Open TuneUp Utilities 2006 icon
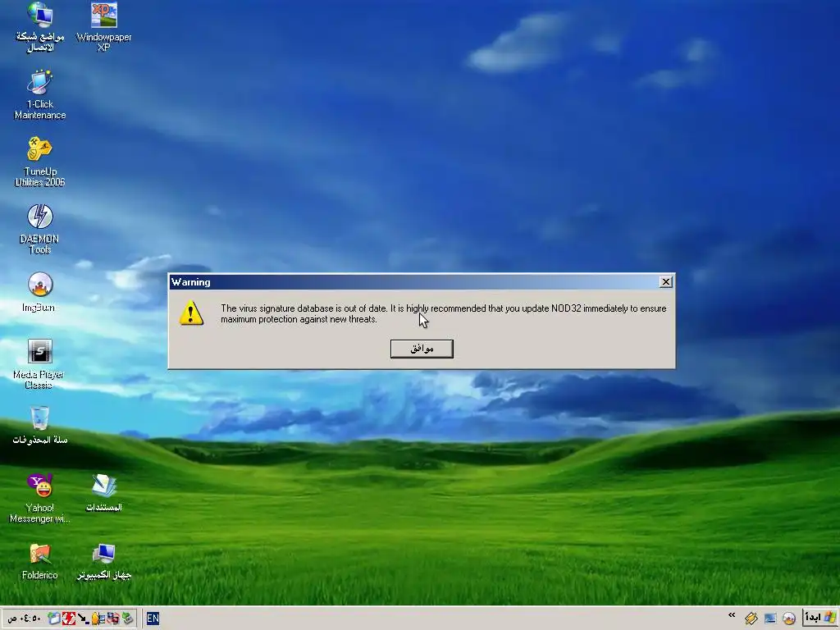The image size is (840, 630). click(40, 162)
